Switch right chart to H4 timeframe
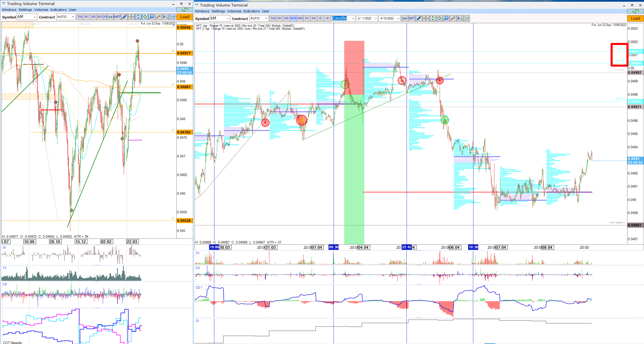Viewport: 644px width, 344px height. click(314, 18)
